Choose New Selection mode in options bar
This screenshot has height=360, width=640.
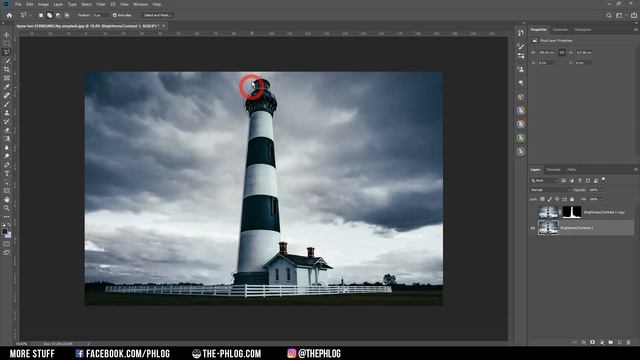(x=41, y=15)
